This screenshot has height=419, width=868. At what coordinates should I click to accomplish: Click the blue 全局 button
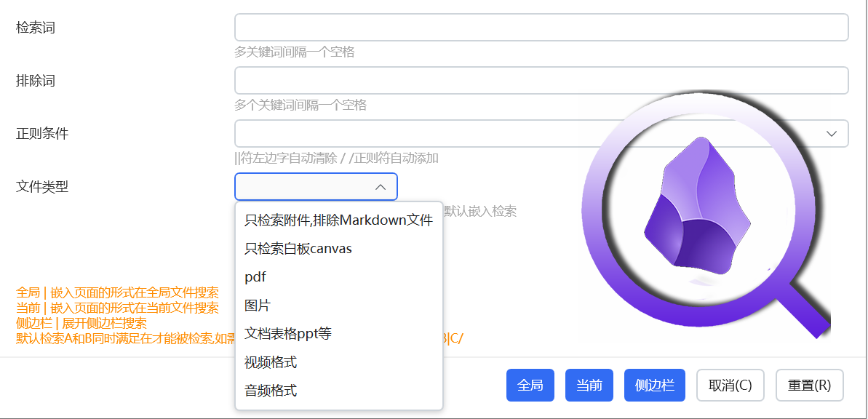(x=530, y=386)
